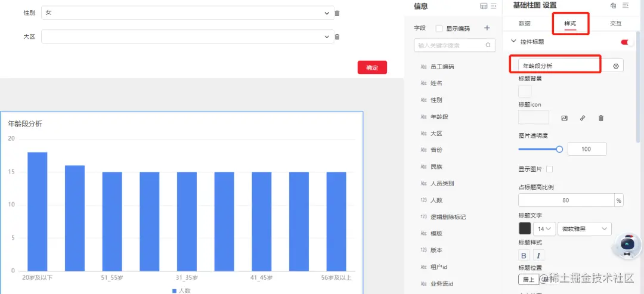Viewport: 644px width, 294px height.
Task: Remove the 标题icon with the trash icon
Action: tap(601, 118)
